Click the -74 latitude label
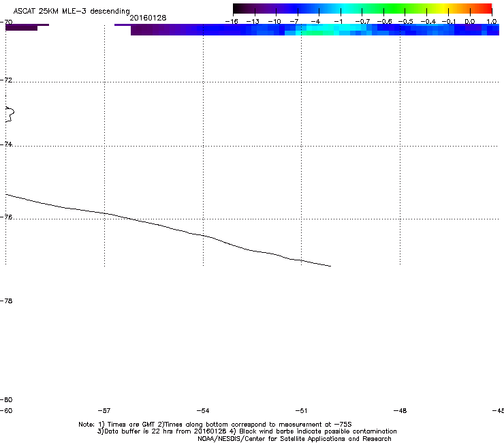The image size is (504, 443). click(x=6, y=144)
